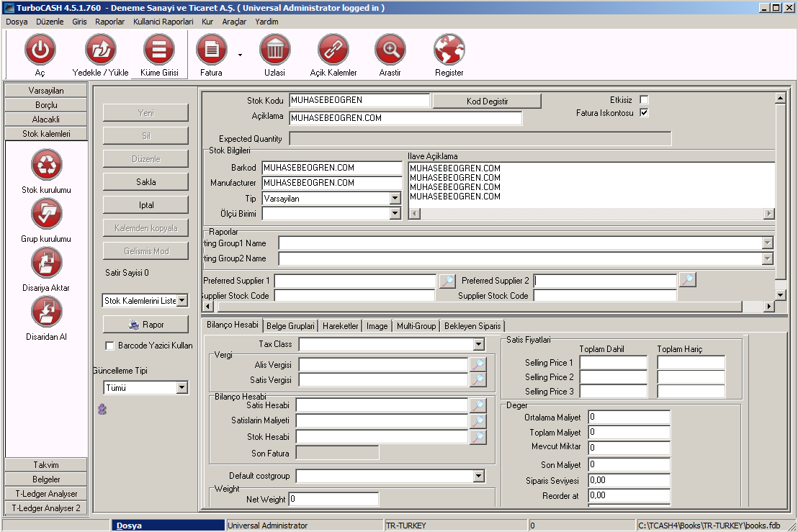Open the Alacakli sidebar section
Viewport: 798px width, 532px height.
[46, 119]
